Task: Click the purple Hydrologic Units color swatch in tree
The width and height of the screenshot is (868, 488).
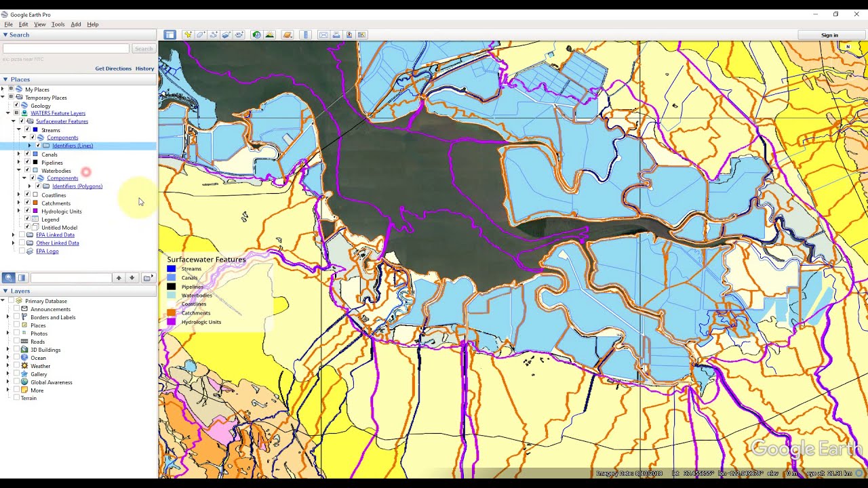Action: pos(35,211)
